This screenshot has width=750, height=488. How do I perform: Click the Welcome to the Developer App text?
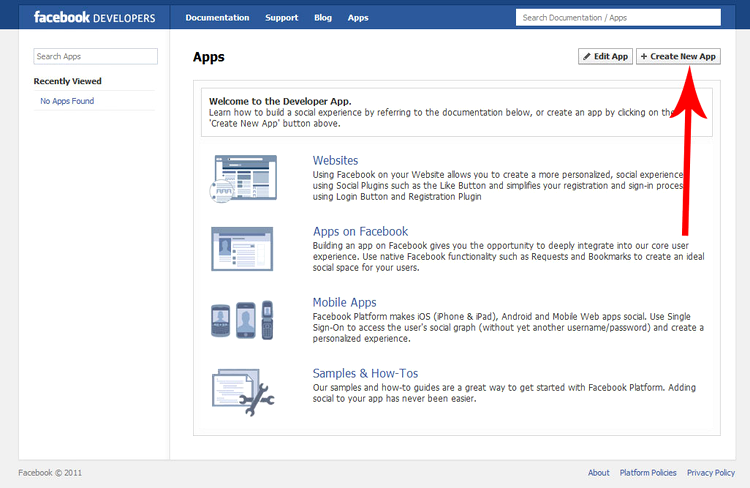coord(280,101)
